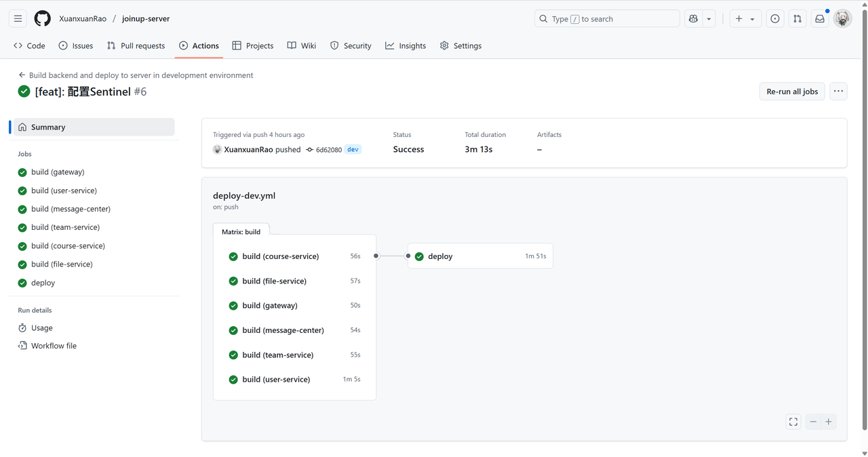Open Copilot chat icon

pos(693,19)
